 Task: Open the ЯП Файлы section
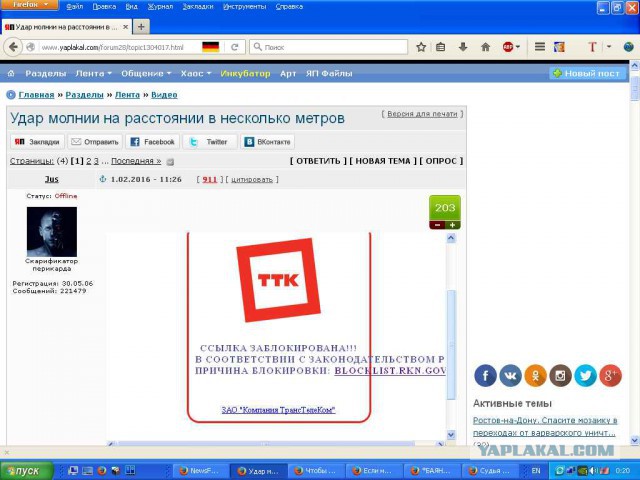pos(329,73)
